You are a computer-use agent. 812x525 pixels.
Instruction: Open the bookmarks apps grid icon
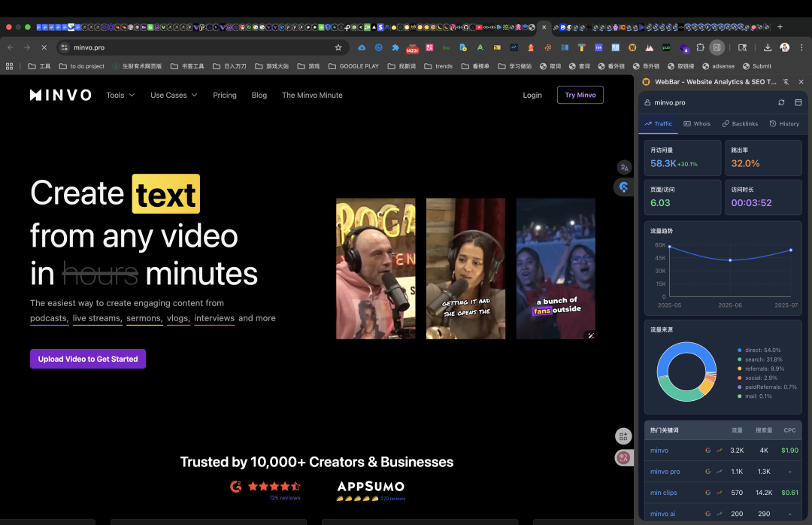[9, 66]
